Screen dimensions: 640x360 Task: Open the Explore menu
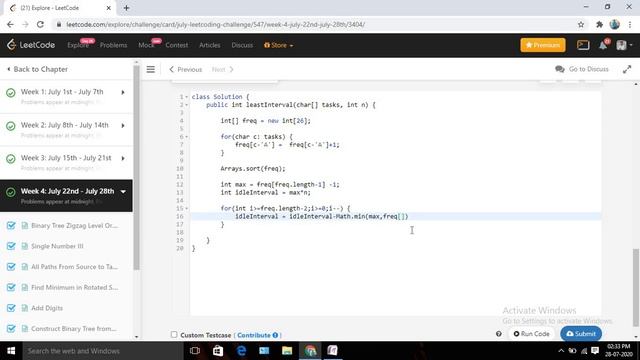coord(78,45)
